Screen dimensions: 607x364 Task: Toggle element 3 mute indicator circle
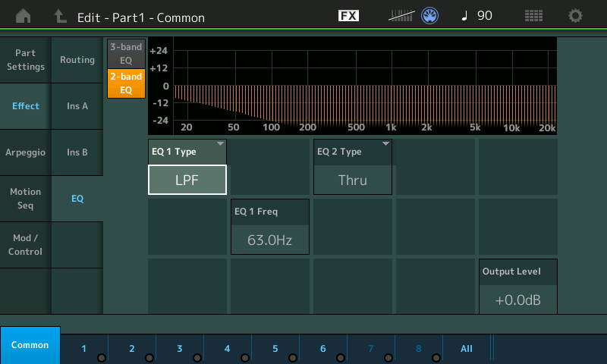coord(197,358)
